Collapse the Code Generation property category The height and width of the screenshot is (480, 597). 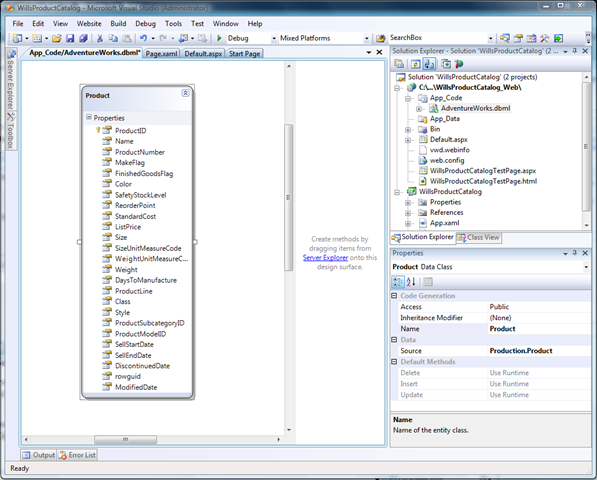coord(394,296)
